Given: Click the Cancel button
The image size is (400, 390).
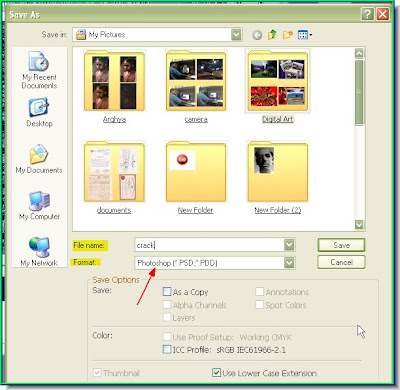Looking at the screenshot, I should tap(341, 262).
